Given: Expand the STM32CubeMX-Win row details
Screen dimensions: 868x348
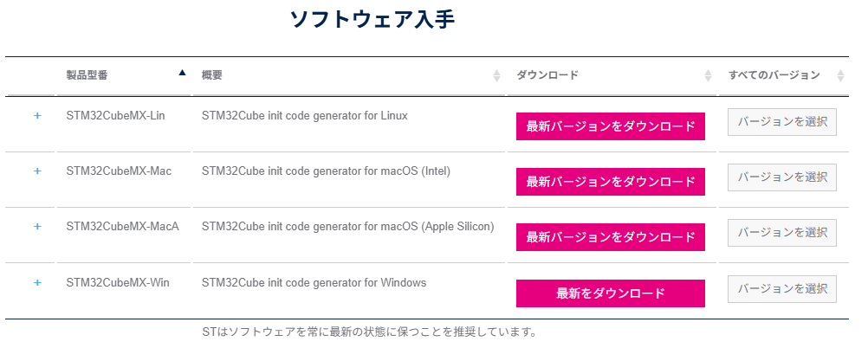Looking at the screenshot, I should pyautogui.click(x=37, y=283).
